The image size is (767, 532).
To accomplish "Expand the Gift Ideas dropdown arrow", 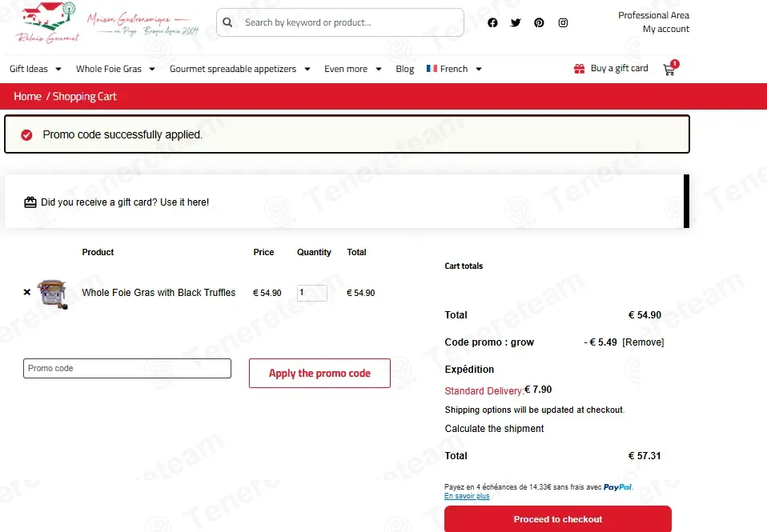I will coord(58,69).
